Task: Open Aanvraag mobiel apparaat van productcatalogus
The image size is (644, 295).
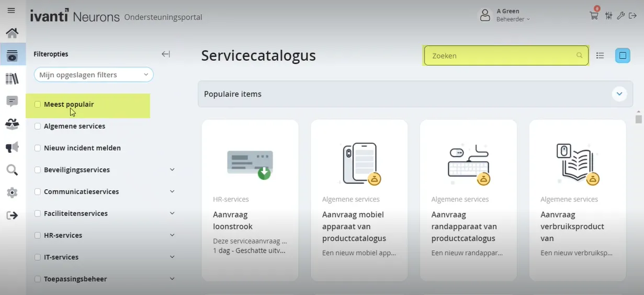Action: pyautogui.click(x=354, y=226)
